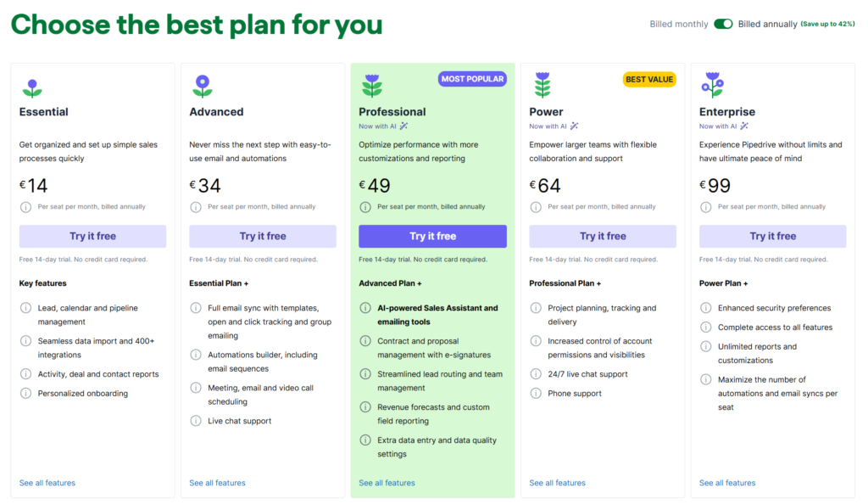The image size is (868, 504).
Task: Switch the billing toggle to monthly
Action: [x=722, y=24]
